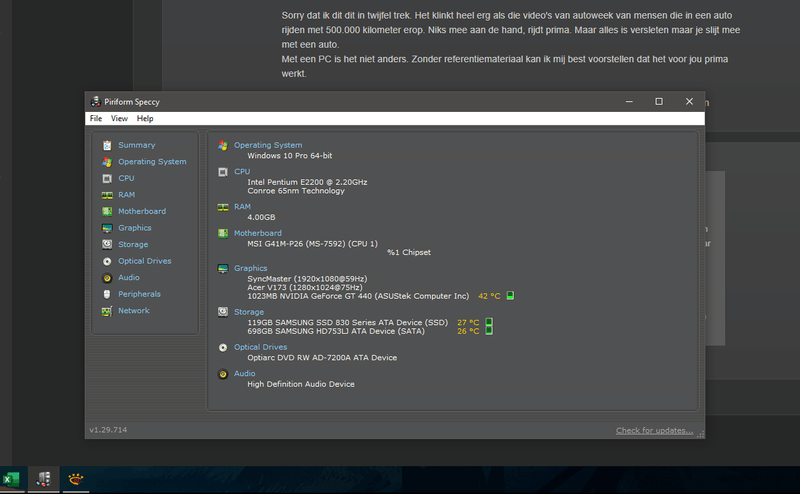The height and width of the screenshot is (494, 800).
Task: Click the RAM icon in summary pane
Action: 223,207
